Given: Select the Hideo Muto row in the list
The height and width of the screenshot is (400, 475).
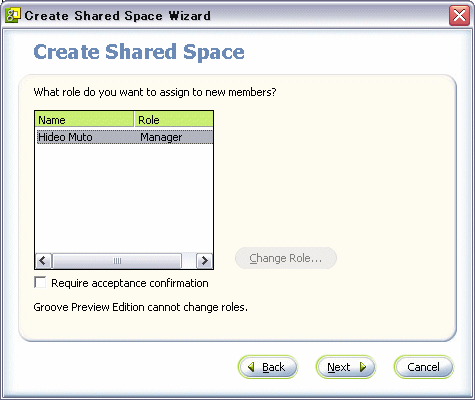Looking at the screenshot, I should pos(125,137).
